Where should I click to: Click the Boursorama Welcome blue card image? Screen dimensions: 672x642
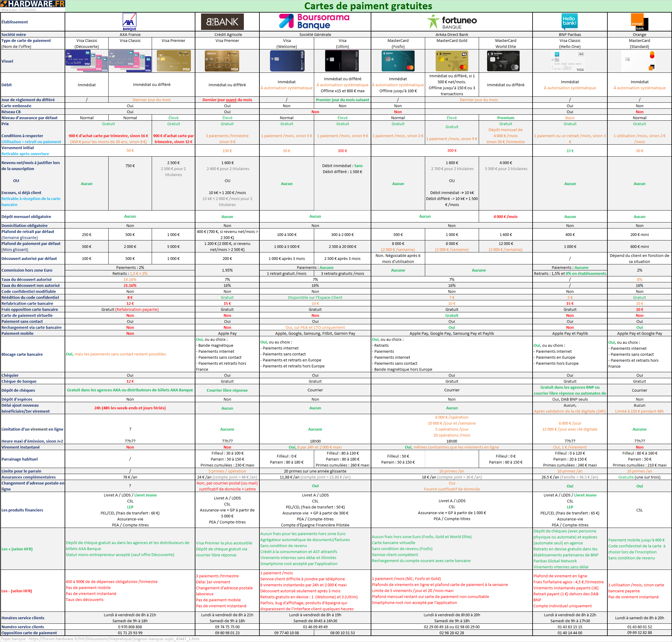(287, 61)
